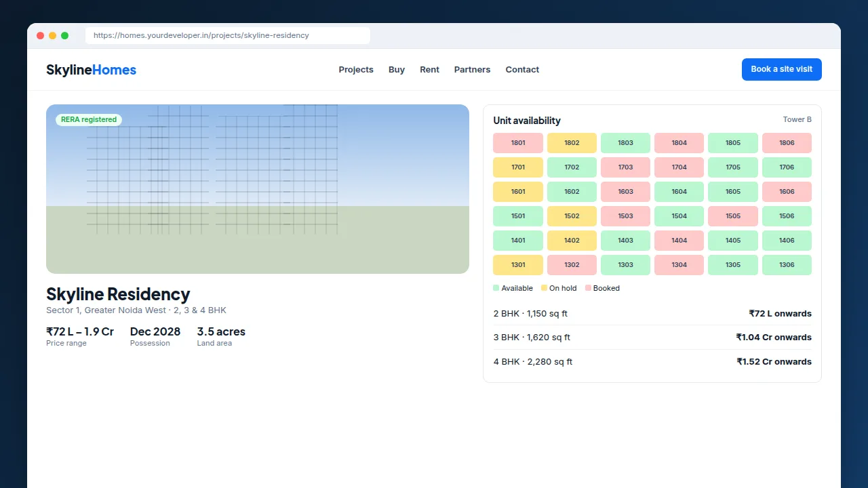Click the On hold legend swatch

(544, 288)
